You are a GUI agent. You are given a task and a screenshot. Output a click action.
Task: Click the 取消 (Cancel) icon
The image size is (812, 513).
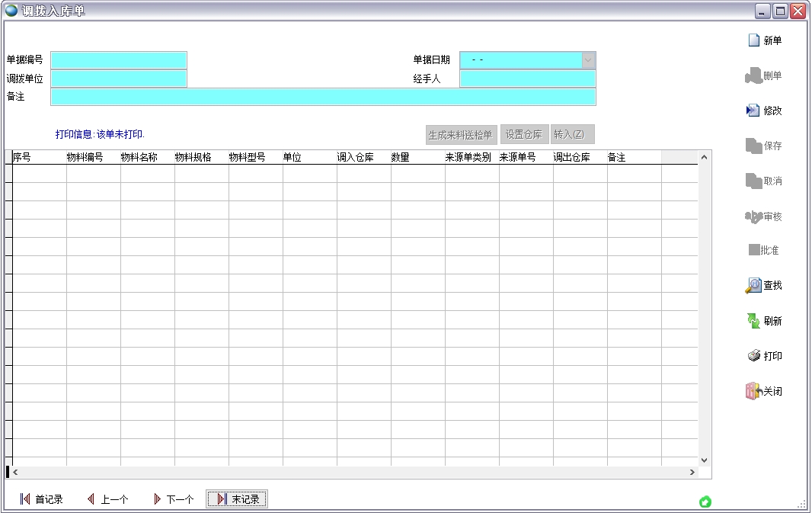pyautogui.click(x=762, y=181)
